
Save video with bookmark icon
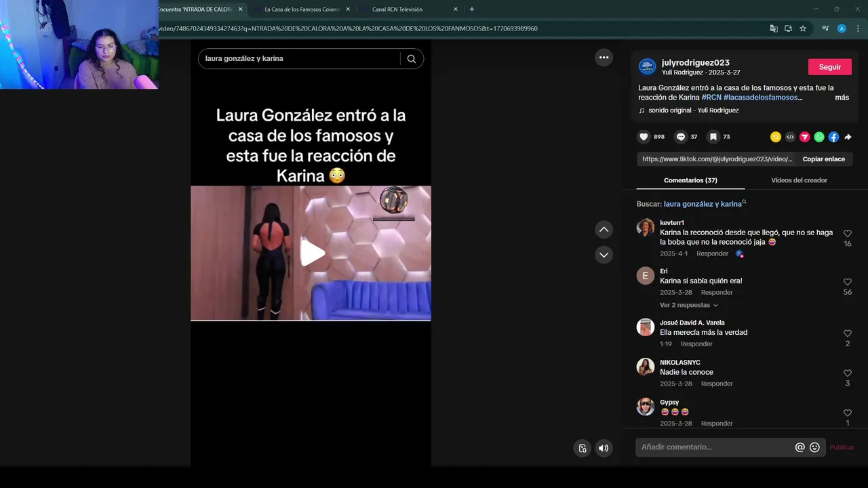(713, 137)
